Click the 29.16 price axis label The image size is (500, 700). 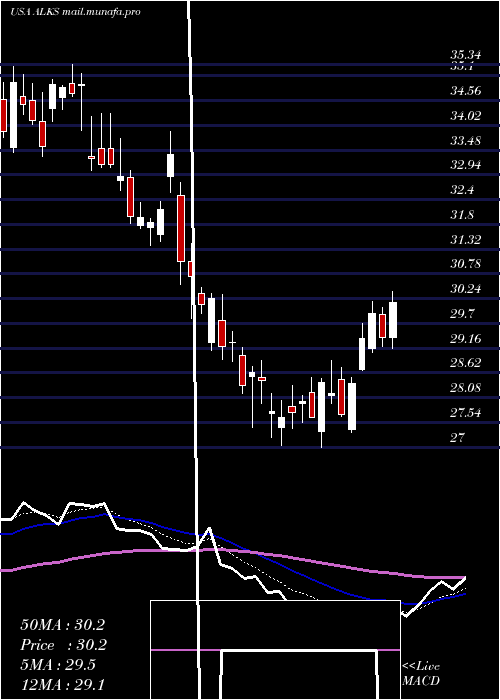click(x=466, y=339)
